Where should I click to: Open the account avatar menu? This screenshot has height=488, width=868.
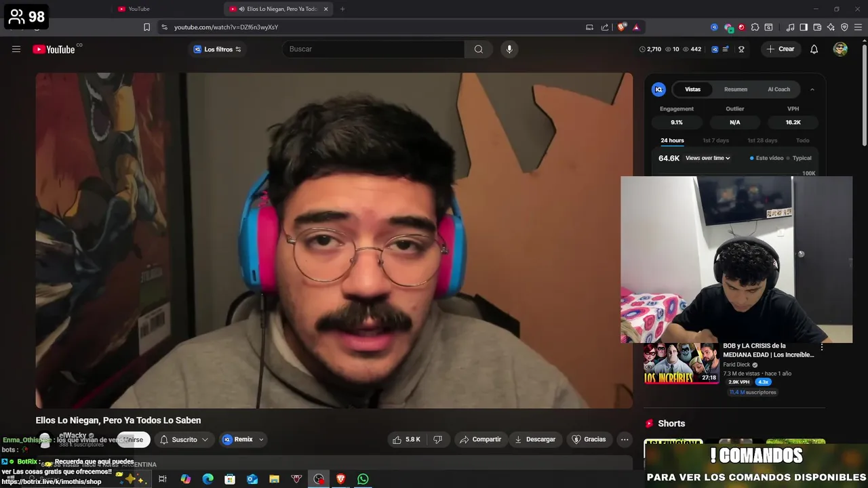[840, 49]
